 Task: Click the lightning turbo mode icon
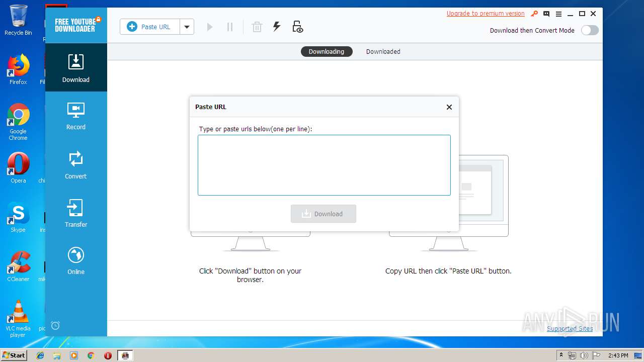point(277,27)
